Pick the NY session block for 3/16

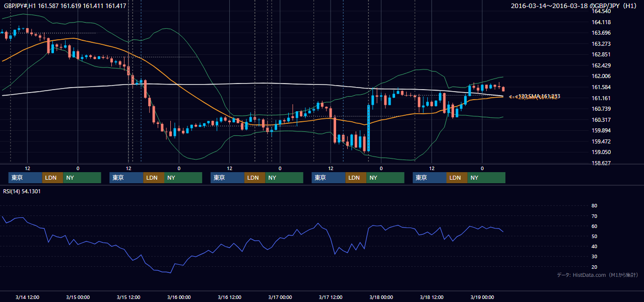[284, 178]
